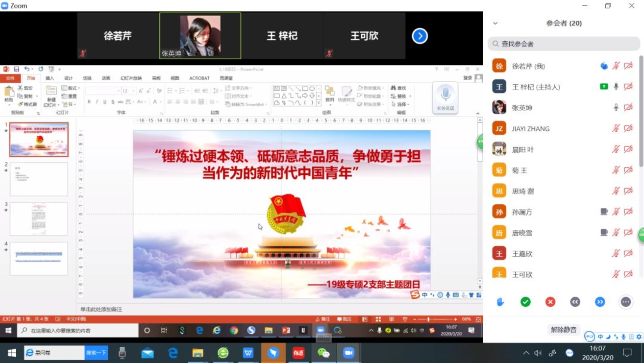Click the 长按说话 microphone button
The width and height of the screenshot is (644, 363).
pos(445,98)
